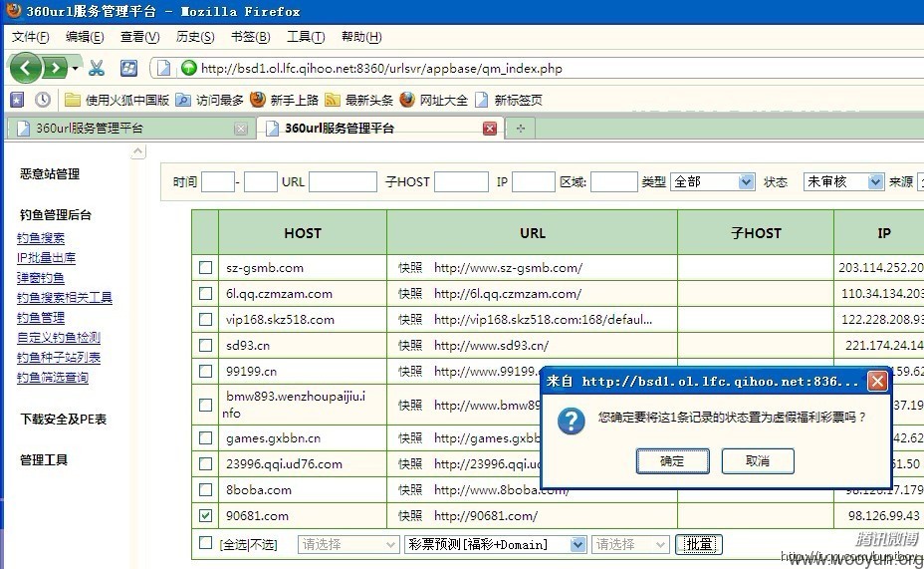Tick the checkbox for 6l.qq.czmzam.com row
The image size is (924, 569).
[x=205, y=293]
